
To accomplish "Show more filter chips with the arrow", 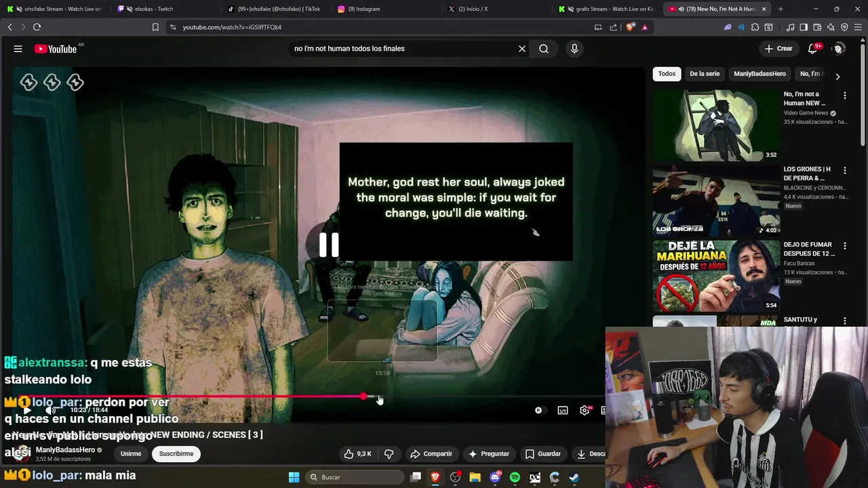I will click(837, 77).
